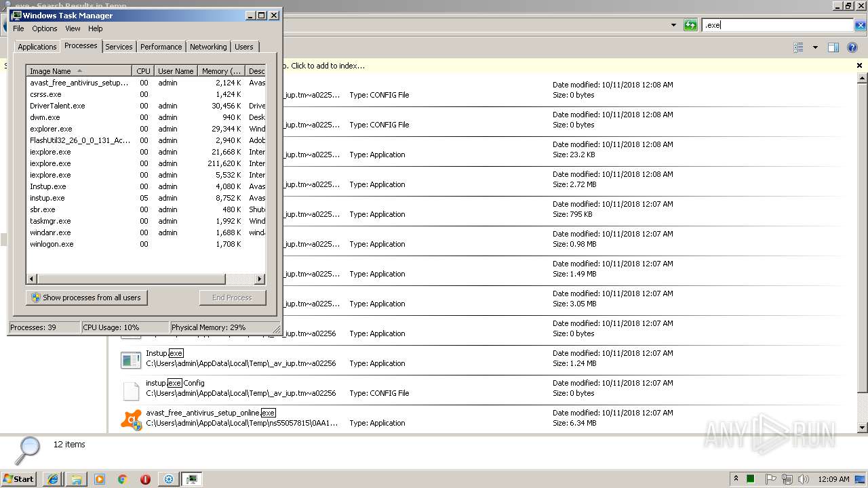868x488 pixels.
Task: Select avast_free_antivirus_setup_online.exe filename
Action: pos(211,413)
